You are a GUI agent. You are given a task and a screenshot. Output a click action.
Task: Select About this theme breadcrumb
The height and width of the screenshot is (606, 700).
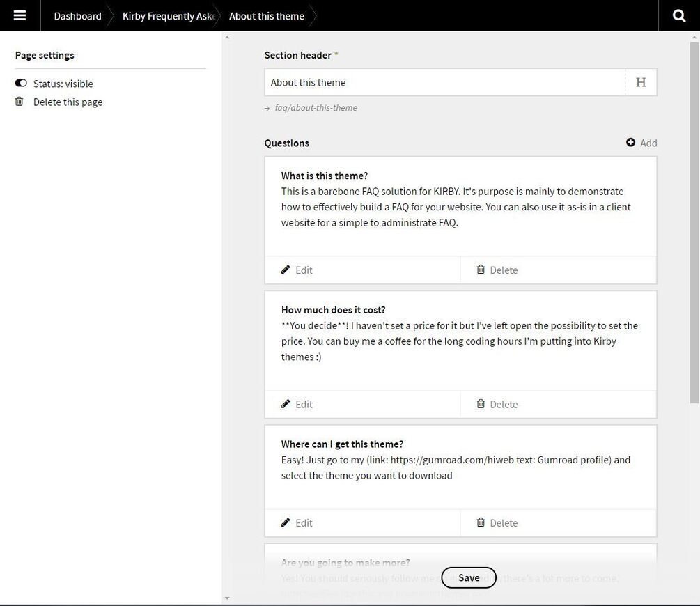(x=266, y=16)
